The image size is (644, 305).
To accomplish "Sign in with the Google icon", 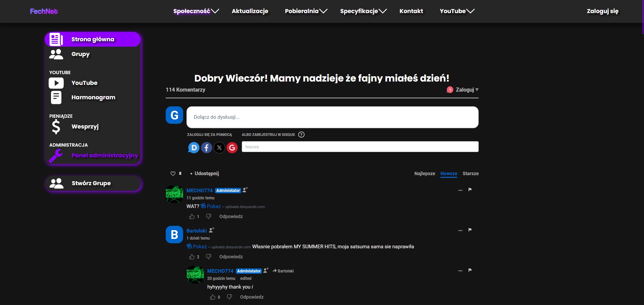I will coord(232,148).
